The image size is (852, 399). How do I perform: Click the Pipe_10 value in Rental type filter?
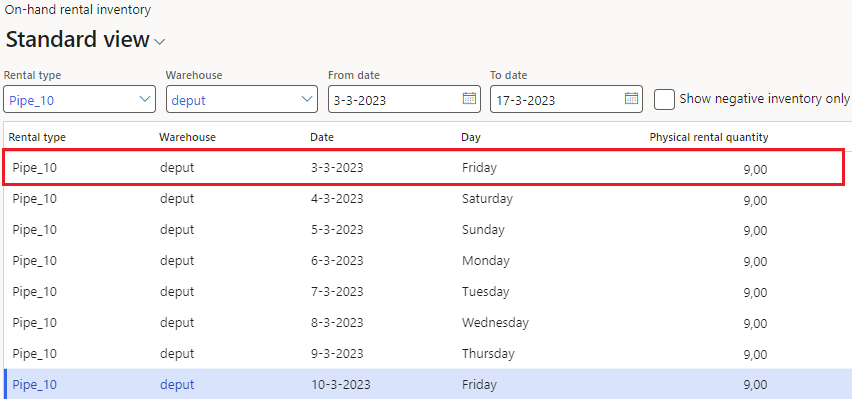point(32,100)
